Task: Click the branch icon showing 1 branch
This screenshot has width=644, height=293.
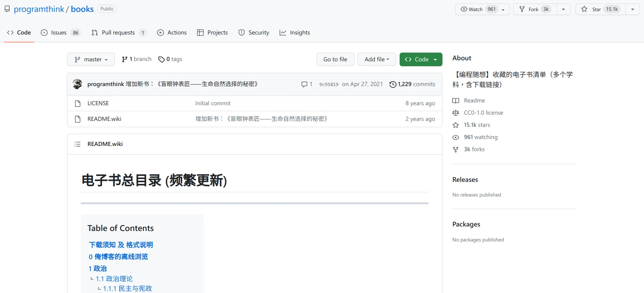Action: coord(125,60)
